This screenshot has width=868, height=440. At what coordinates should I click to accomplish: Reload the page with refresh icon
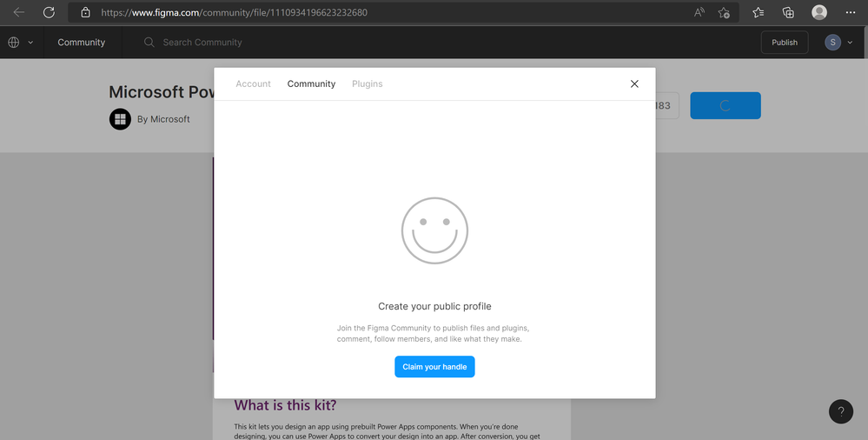point(49,12)
